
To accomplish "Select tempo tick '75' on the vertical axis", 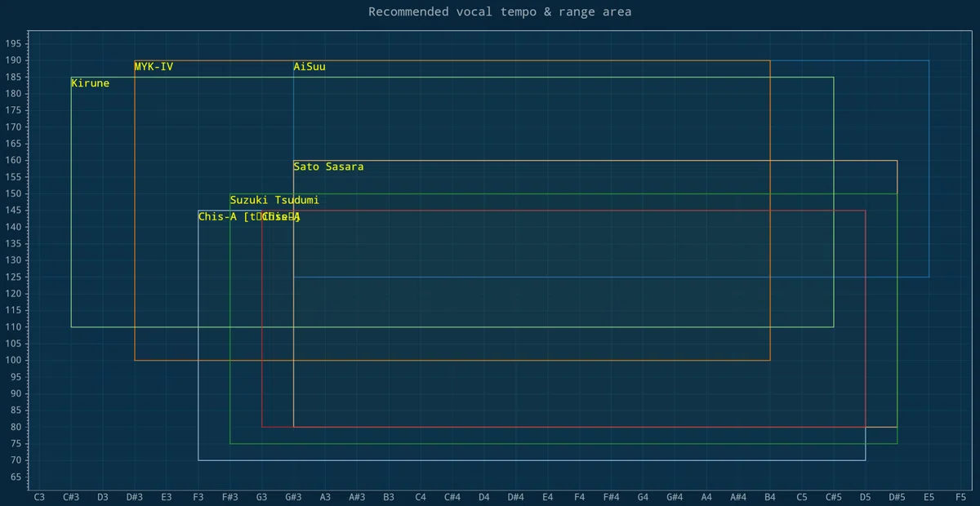I will (16, 444).
